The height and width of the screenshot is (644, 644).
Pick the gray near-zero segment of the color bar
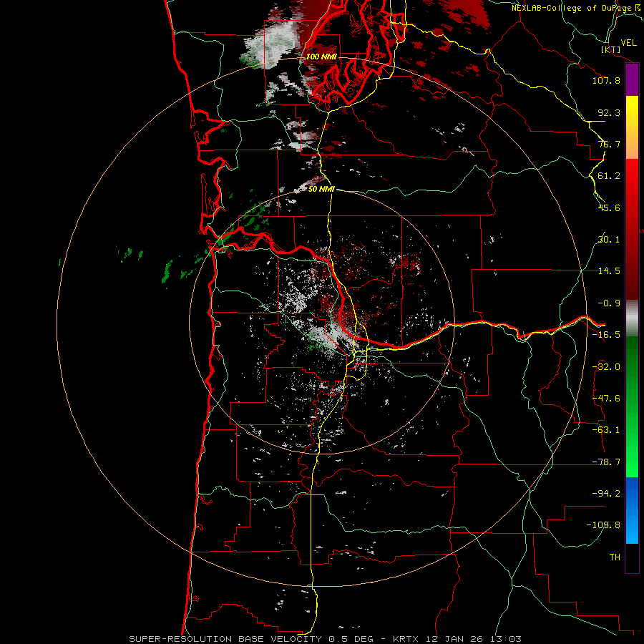coord(632,318)
